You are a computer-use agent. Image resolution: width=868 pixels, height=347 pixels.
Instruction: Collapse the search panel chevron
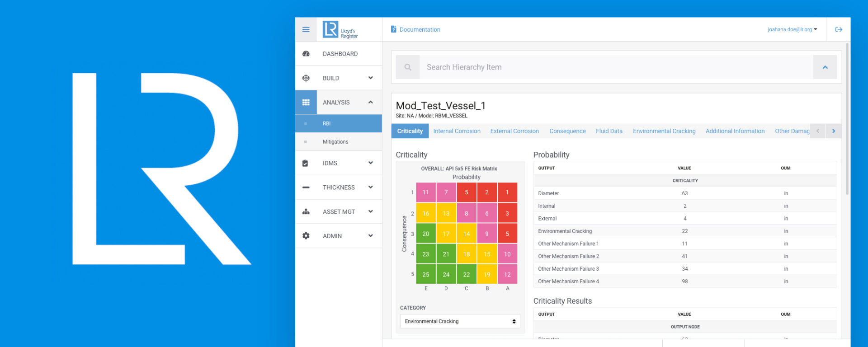pos(825,67)
